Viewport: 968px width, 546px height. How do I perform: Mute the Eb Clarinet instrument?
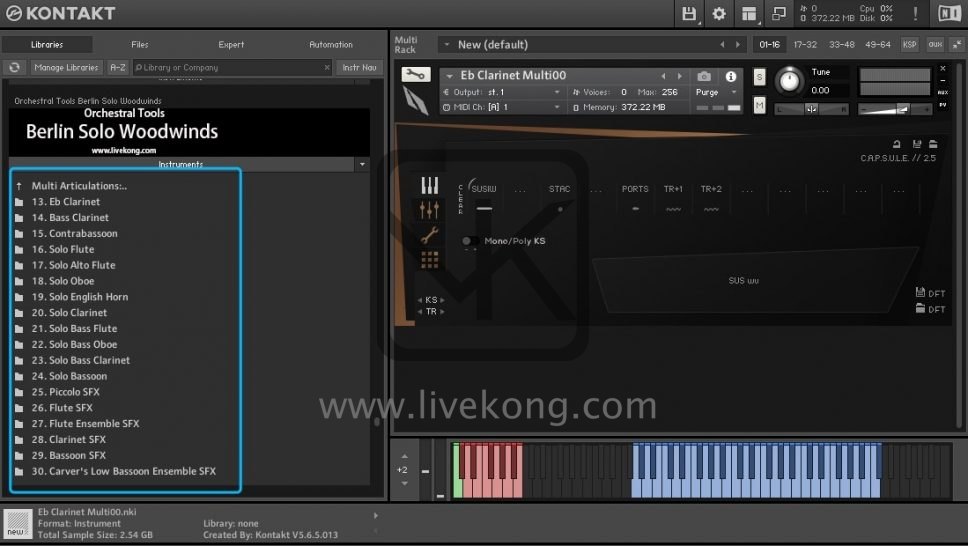pyautogui.click(x=759, y=106)
